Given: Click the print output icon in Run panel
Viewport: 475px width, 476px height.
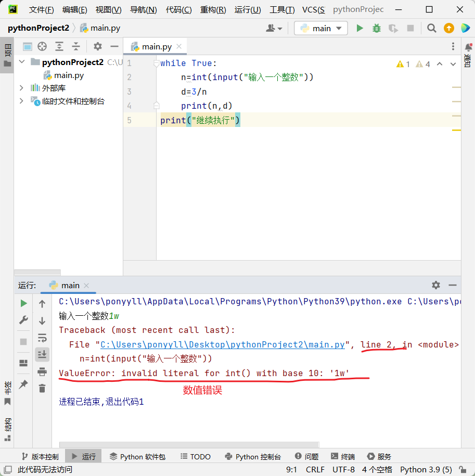Looking at the screenshot, I should point(42,371).
